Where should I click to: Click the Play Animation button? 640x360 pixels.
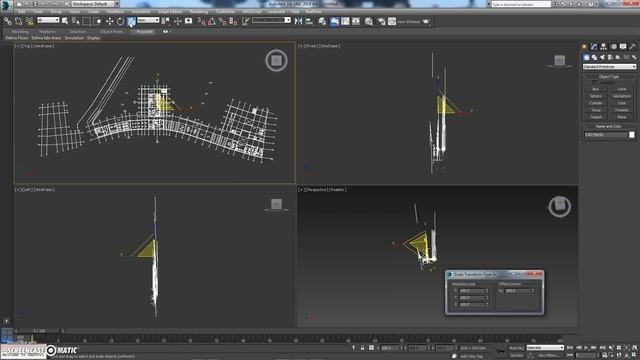[x=586, y=348]
